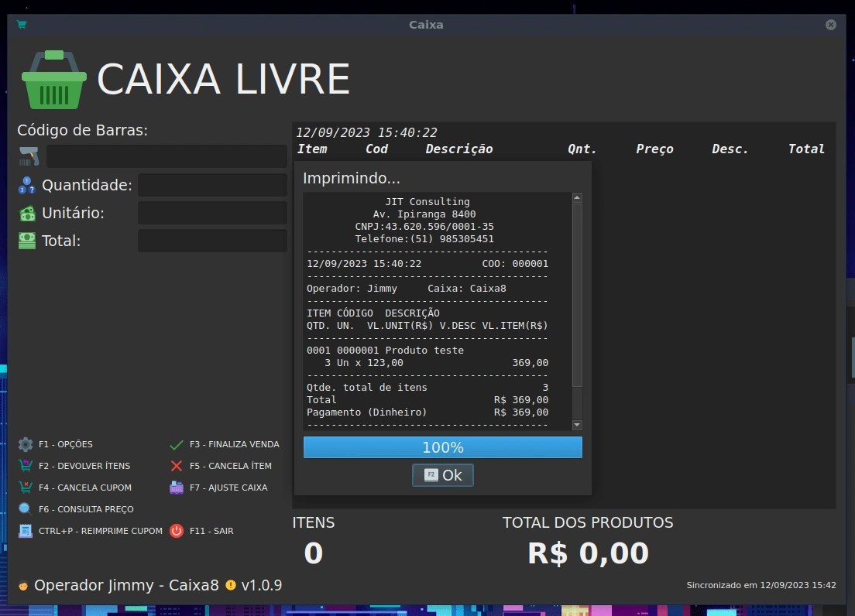Click the F11 - SAIR label
855x616 pixels.
(211, 531)
